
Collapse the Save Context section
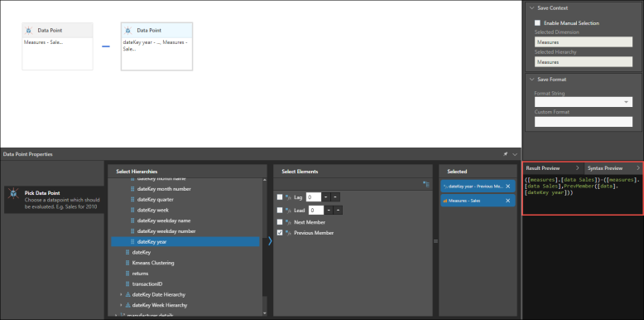click(x=532, y=7)
